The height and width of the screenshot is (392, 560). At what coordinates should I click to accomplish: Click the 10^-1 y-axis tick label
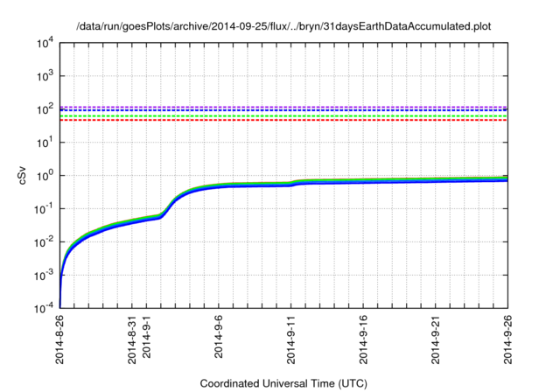click(x=44, y=209)
